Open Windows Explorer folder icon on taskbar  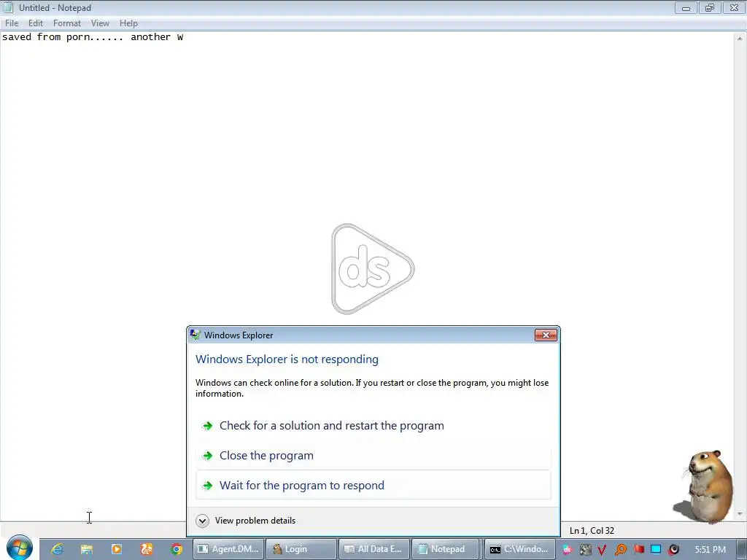click(x=86, y=549)
